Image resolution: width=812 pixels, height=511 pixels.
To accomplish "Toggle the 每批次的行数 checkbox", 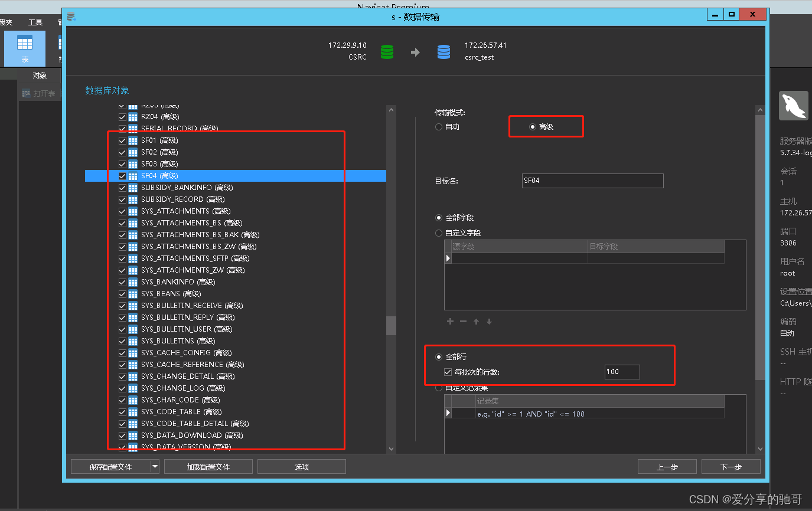I will click(x=448, y=372).
